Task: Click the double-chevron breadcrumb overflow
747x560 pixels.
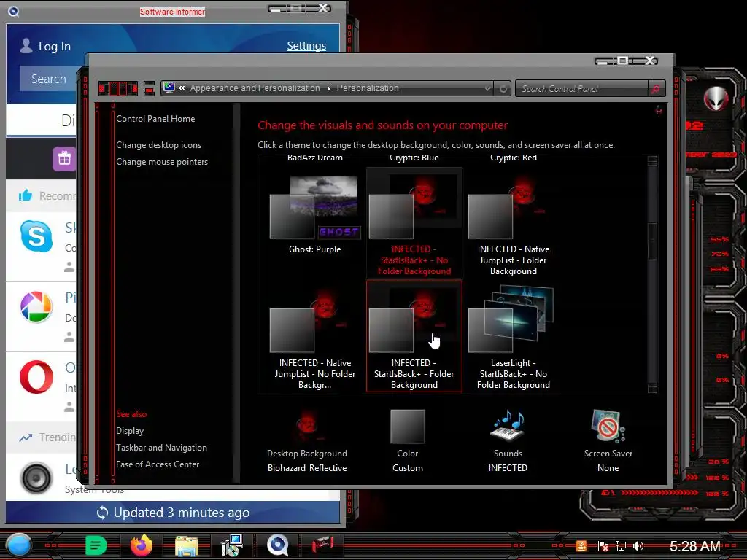Action: [x=182, y=87]
